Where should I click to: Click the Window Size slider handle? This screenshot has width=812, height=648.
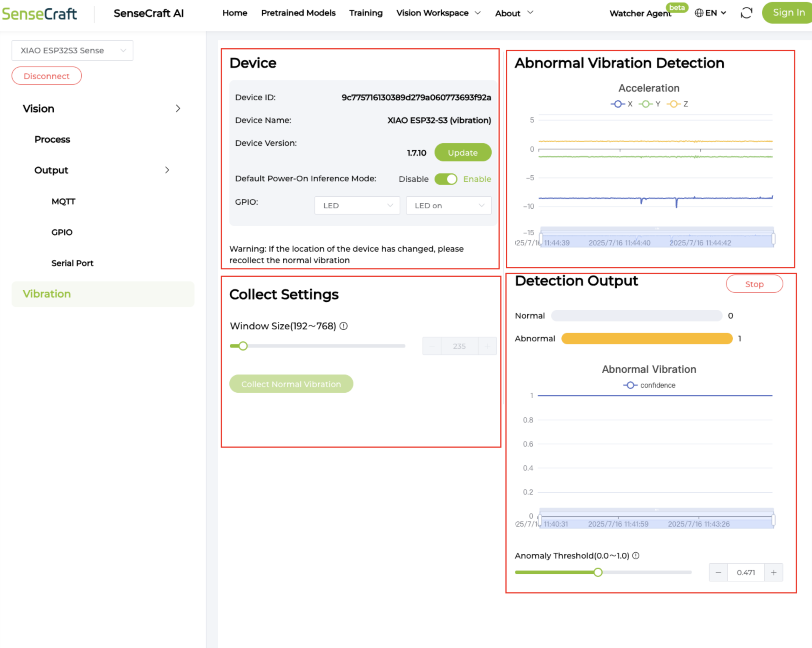243,346
